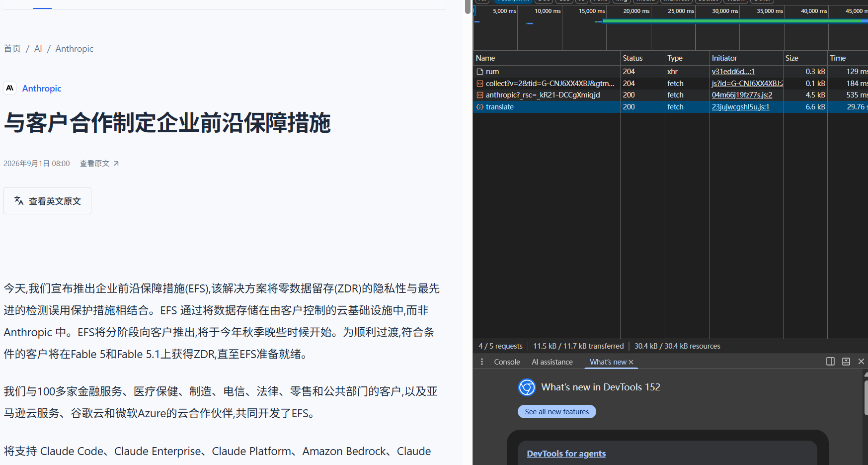868x465 pixels.
Task: Switch to the Console drawer tab
Action: pos(507,362)
